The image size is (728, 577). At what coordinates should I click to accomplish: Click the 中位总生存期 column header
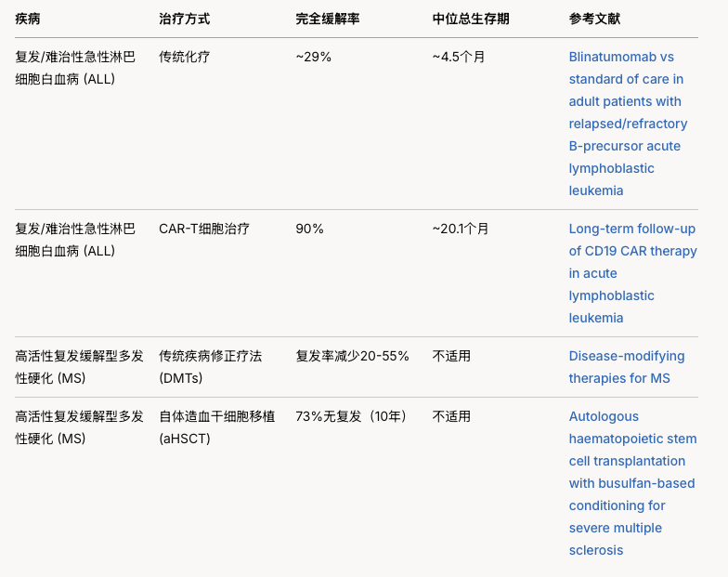click(x=471, y=19)
